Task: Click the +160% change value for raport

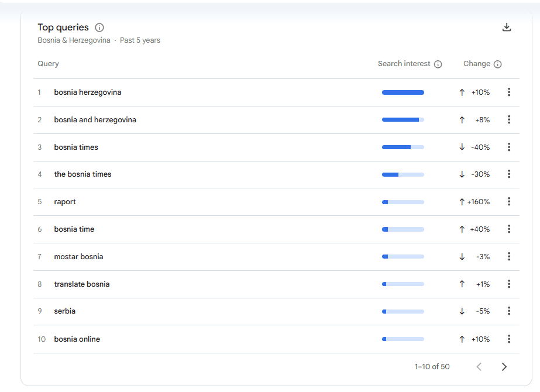Action: point(479,202)
